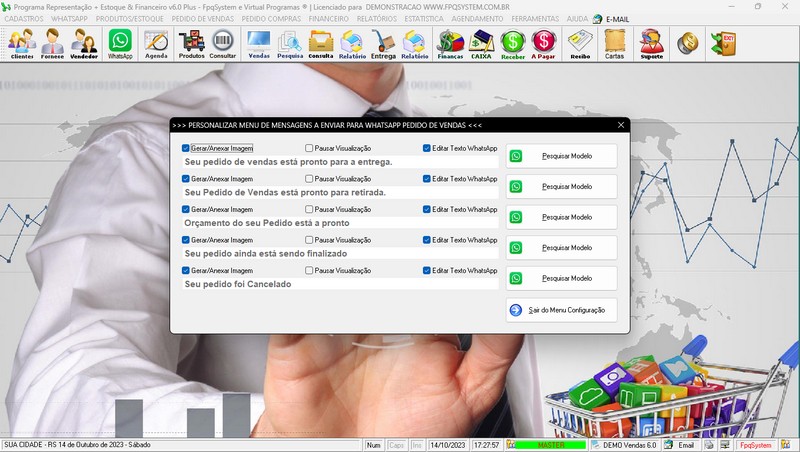Image resolution: width=800 pixels, height=452 pixels.
Task: Check Pausar Visualização for retirada message
Action: coord(309,179)
